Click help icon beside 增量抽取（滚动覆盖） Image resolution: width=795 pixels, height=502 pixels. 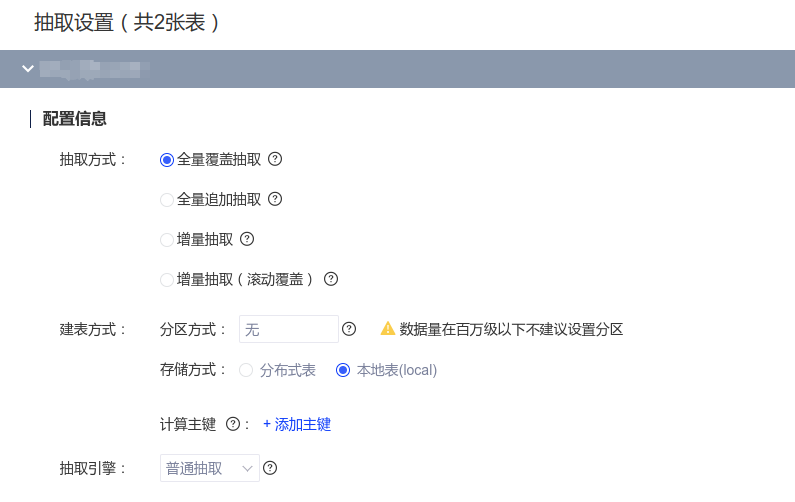pyautogui.click(x=330, y=279)
